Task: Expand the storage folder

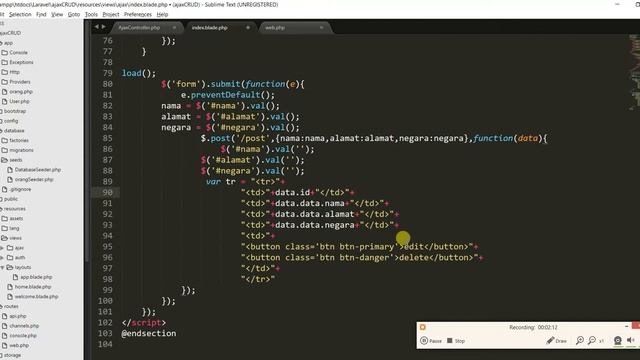Action: coord(11,355)
